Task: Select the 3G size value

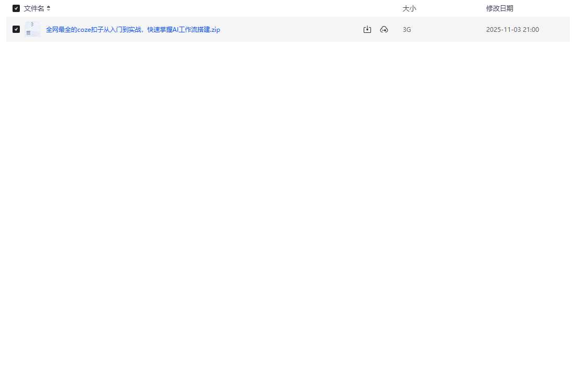Action: click(x=407, y=30)
